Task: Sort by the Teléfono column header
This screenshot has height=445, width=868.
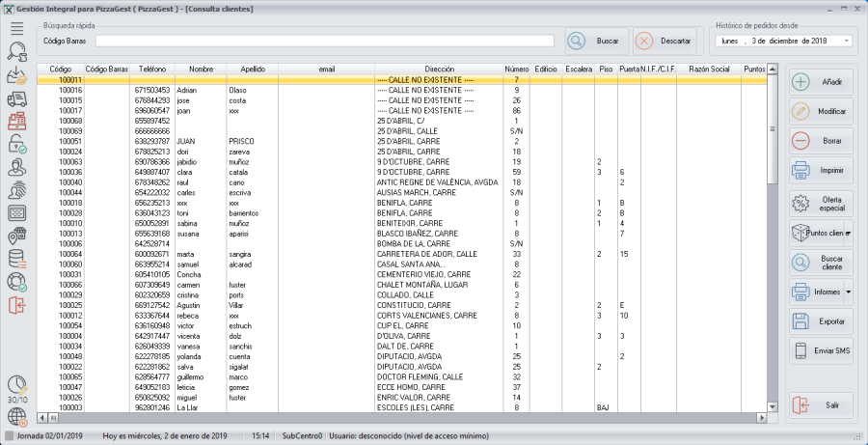Action: click(152, 70)
